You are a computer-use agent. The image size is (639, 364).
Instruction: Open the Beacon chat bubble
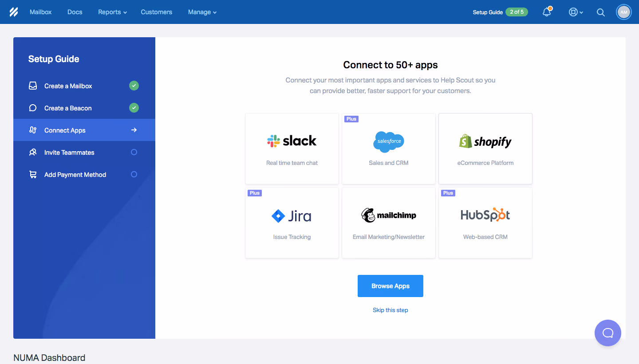(608, 333)
